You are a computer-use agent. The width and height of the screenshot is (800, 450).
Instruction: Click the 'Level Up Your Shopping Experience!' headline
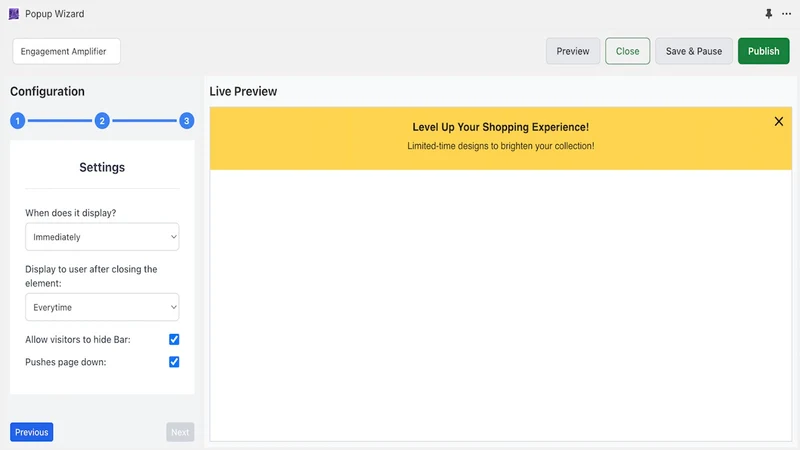coord(501,127)
